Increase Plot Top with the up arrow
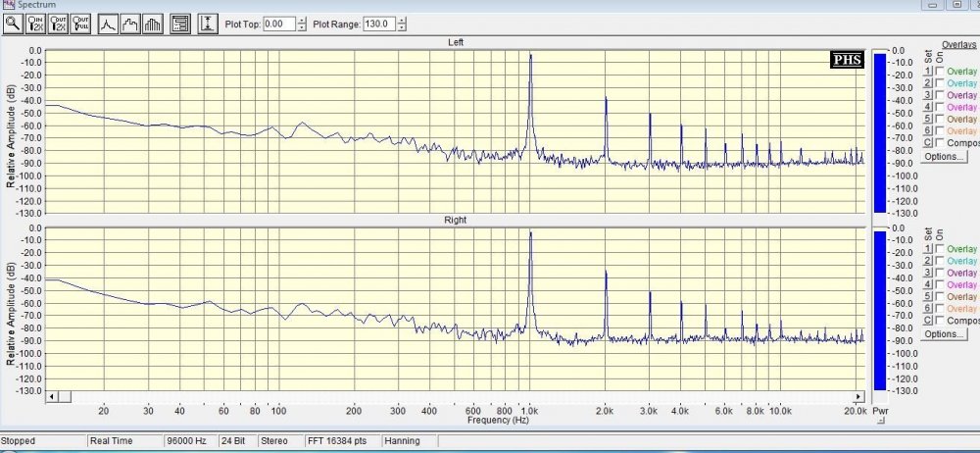This screenshot has height=453, width=980. pyautogui.click(x=301, y=20)
